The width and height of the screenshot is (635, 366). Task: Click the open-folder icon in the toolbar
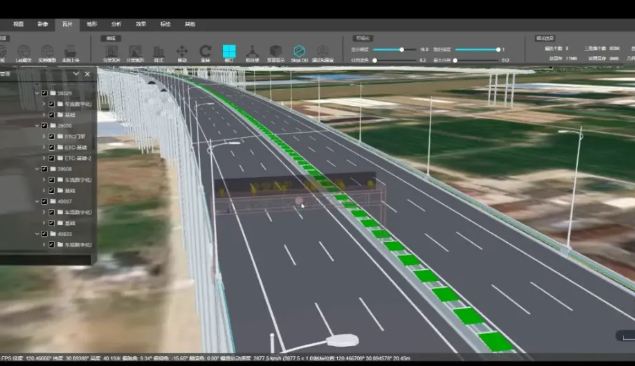[70, 52]
